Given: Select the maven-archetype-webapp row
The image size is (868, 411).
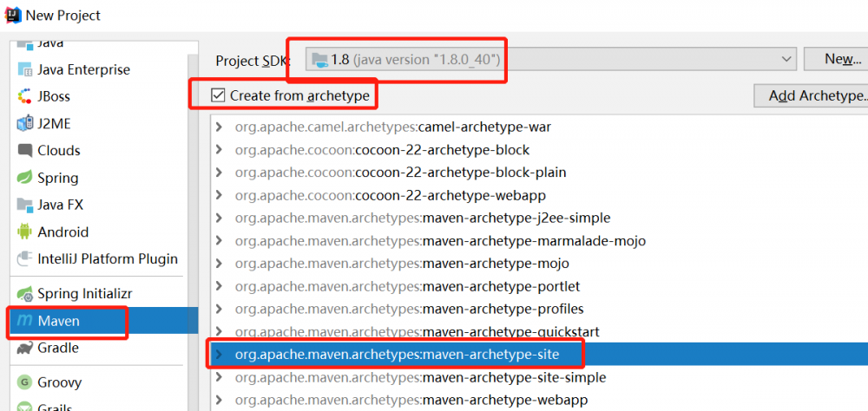Looking at the screenshot, I should (x=539, y=400).
